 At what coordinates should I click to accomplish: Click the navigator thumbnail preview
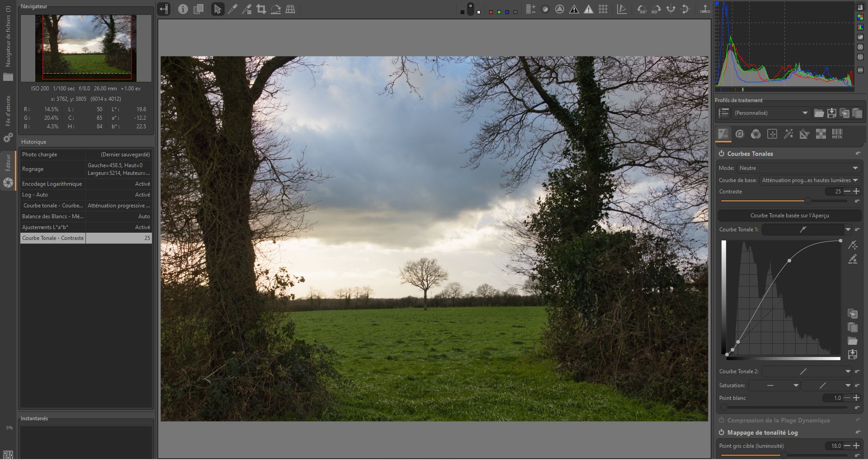point(86,47)
